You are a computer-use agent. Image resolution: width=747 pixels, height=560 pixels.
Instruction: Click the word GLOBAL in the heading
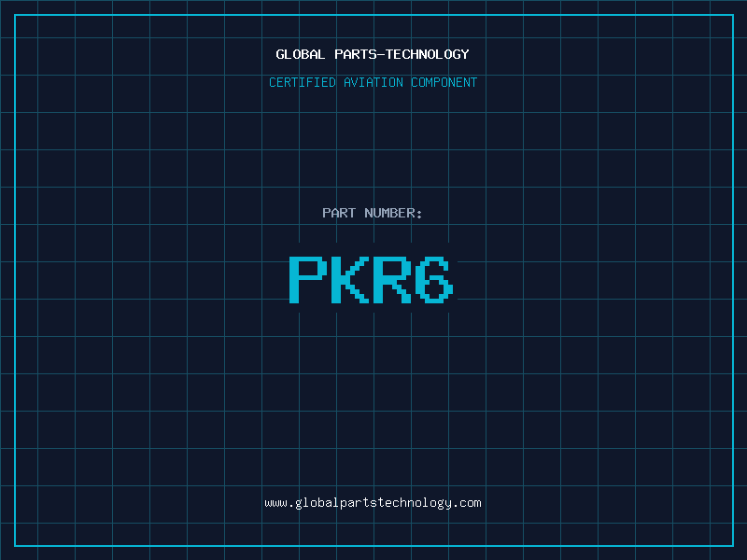coord(301,54)
